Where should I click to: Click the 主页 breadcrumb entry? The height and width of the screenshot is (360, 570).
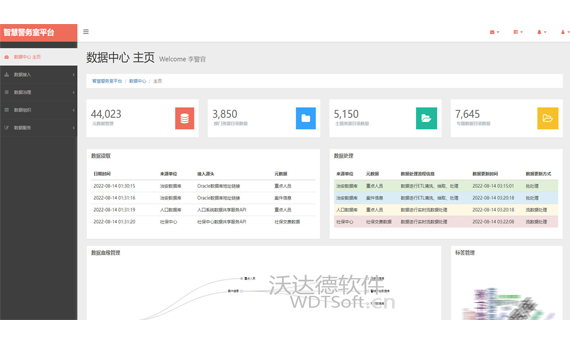pos(157,81)
